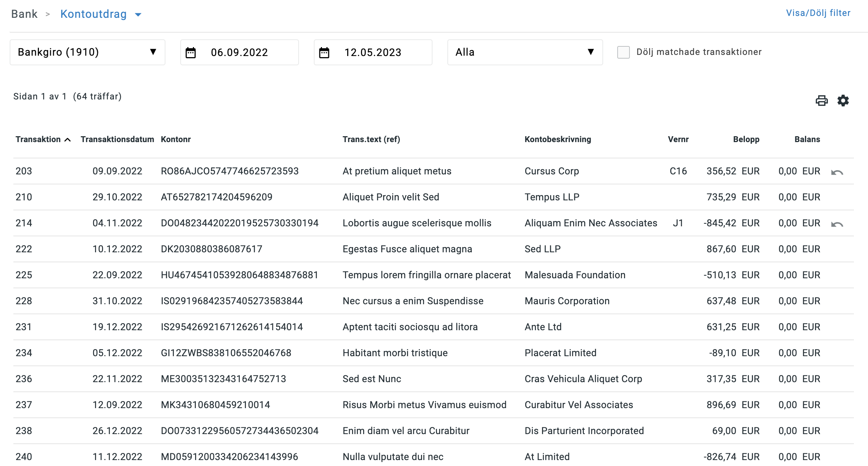The height and width of the screenshot is (466, 868).
Task: Select transaction number 225
Action: point(24,275)
